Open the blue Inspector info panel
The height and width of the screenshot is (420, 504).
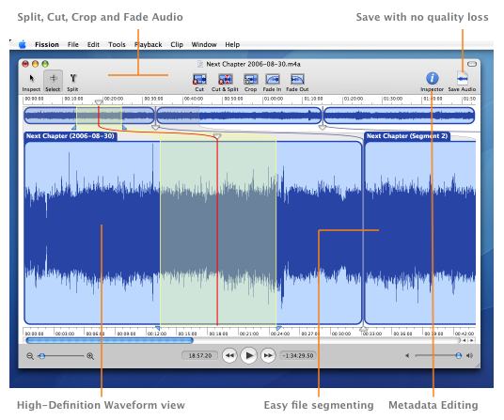(433, 78)
